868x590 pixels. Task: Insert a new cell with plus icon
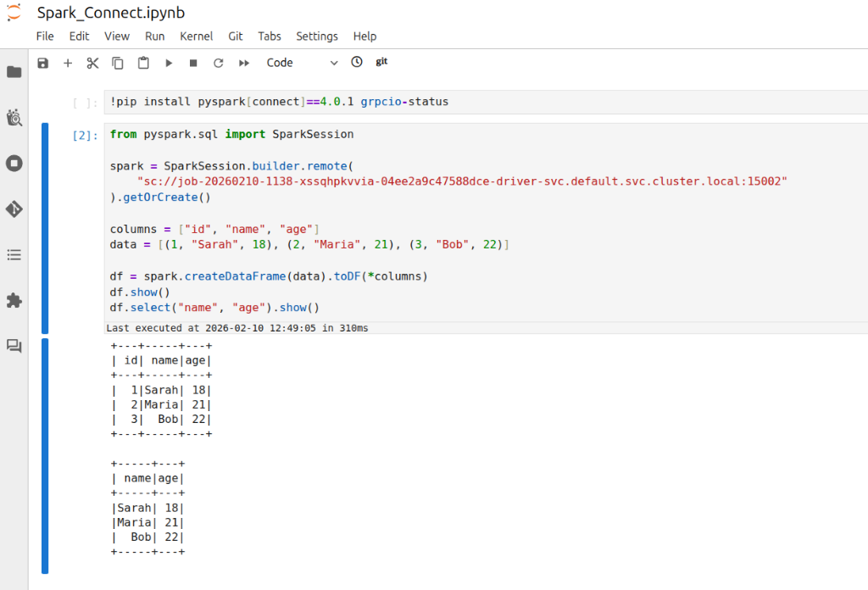[68, 63]
